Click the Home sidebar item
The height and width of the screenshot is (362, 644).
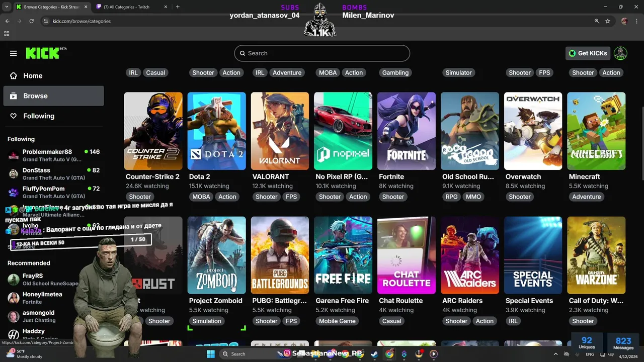(x=53, y=76)
